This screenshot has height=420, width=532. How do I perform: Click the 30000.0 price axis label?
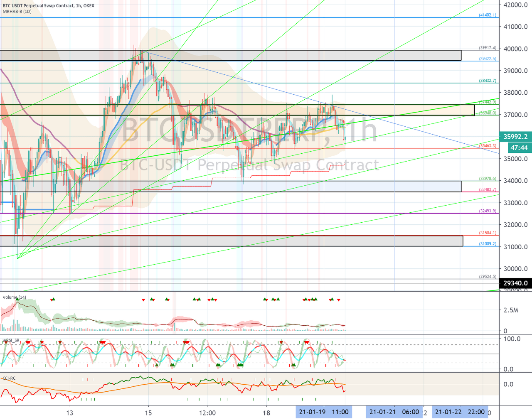(x=516, y=269)
